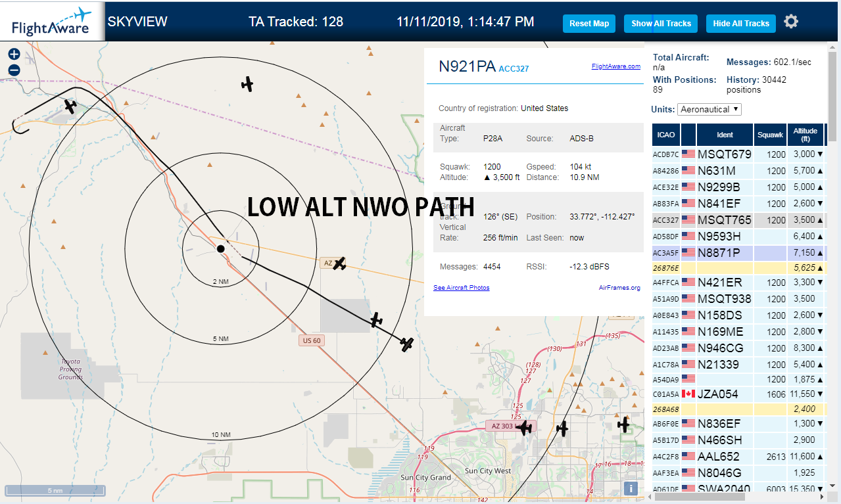Open See Aircraft Photos link
This screenshot has width=841, height=504.
click(x=462, y=288)
